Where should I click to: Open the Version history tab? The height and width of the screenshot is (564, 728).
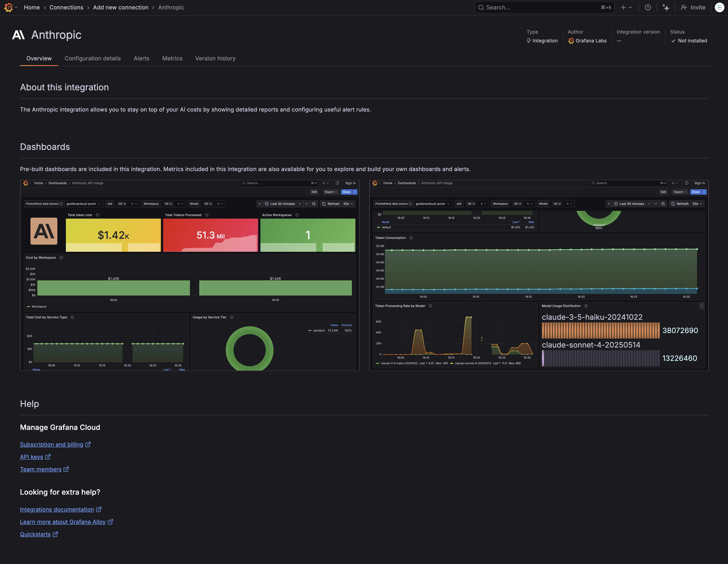point(215,58)
